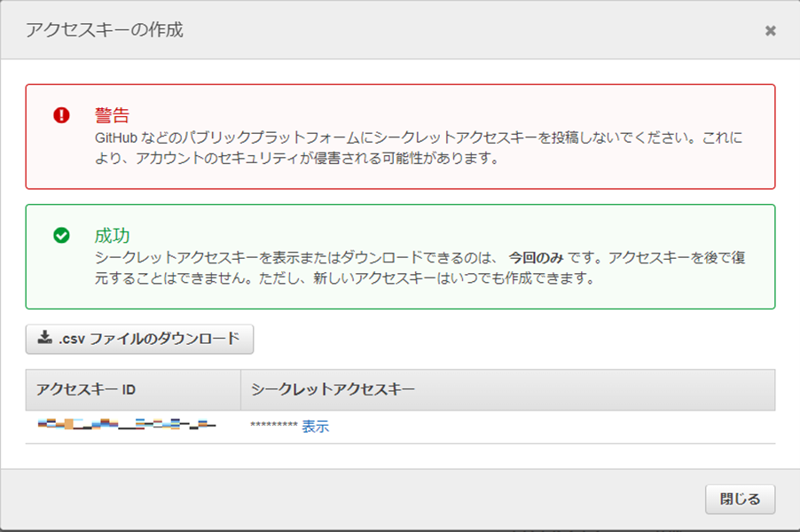Click the シークレットアクセスキー column header

(333, 390)
